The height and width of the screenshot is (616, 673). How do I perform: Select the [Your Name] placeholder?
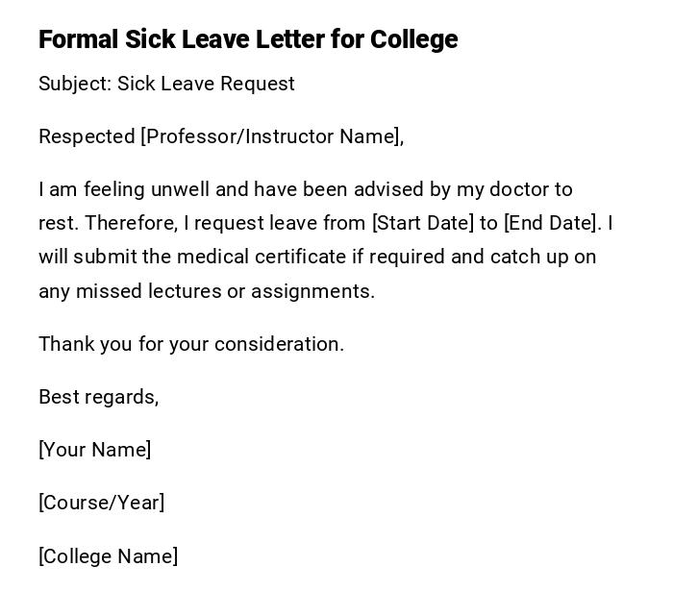pos(95,450)
